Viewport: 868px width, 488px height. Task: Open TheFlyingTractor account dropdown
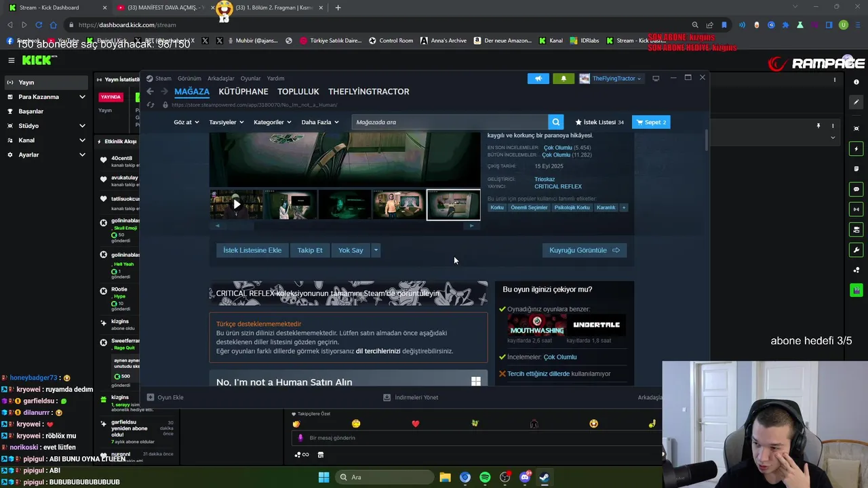(610, 79)
